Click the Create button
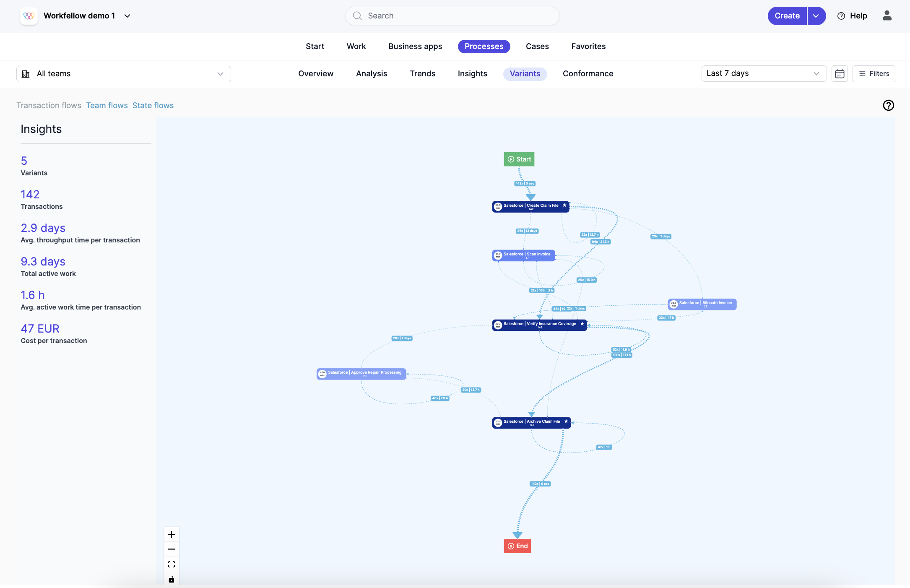This screenshot has height=588, width=910. coord(787,16)
